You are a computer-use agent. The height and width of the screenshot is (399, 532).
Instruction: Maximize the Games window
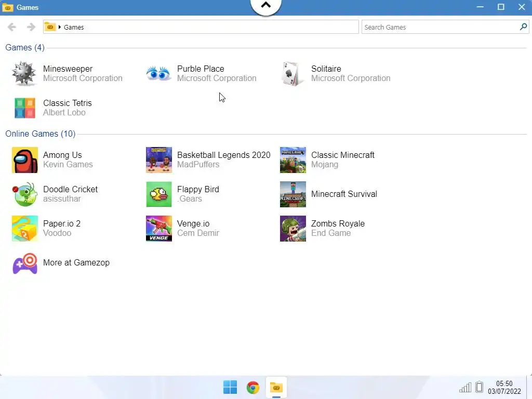click(x=501, y=7)
